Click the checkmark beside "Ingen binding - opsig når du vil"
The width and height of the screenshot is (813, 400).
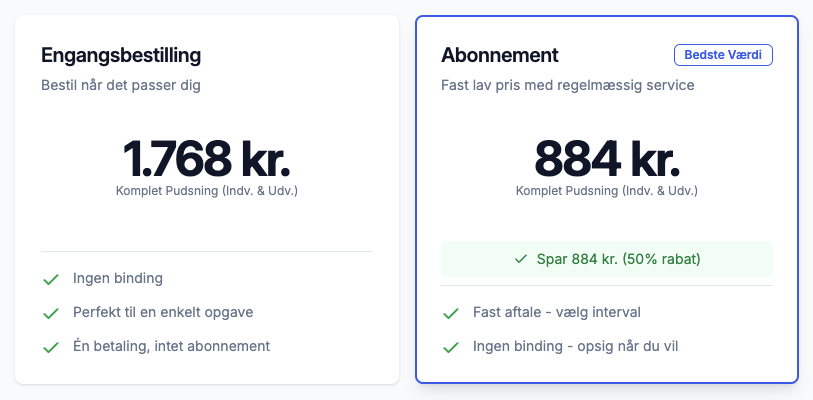pos(451,347)
